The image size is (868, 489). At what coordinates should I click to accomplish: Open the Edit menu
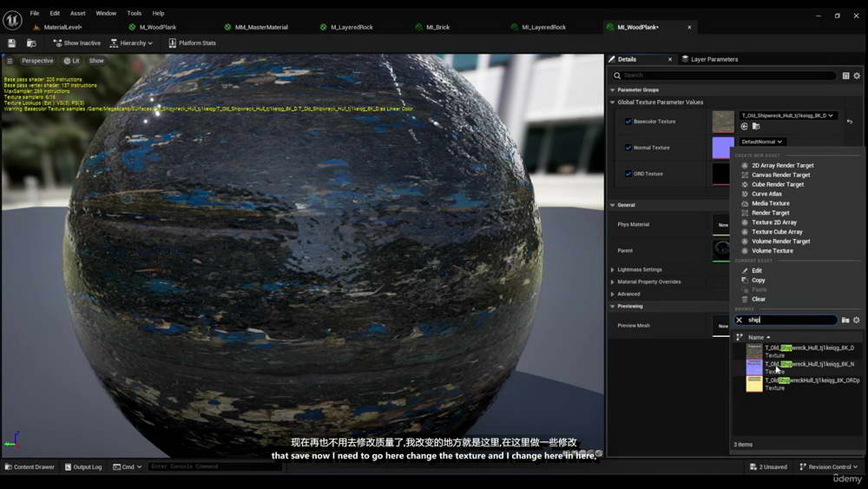[55, 13]
